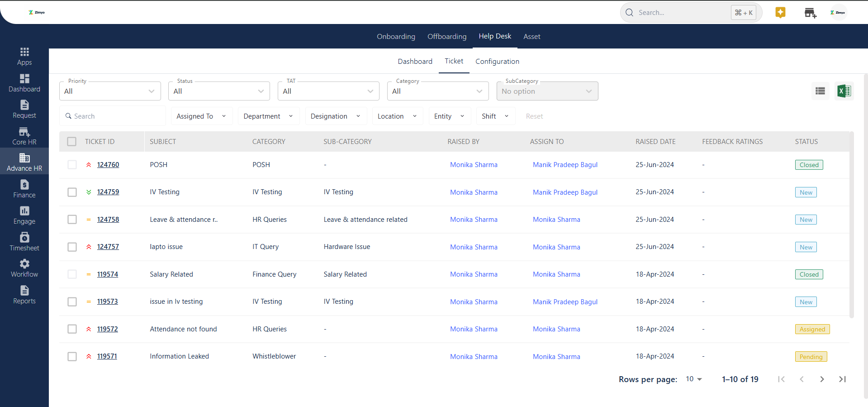Change rows per page dropdown

[694, 379]
